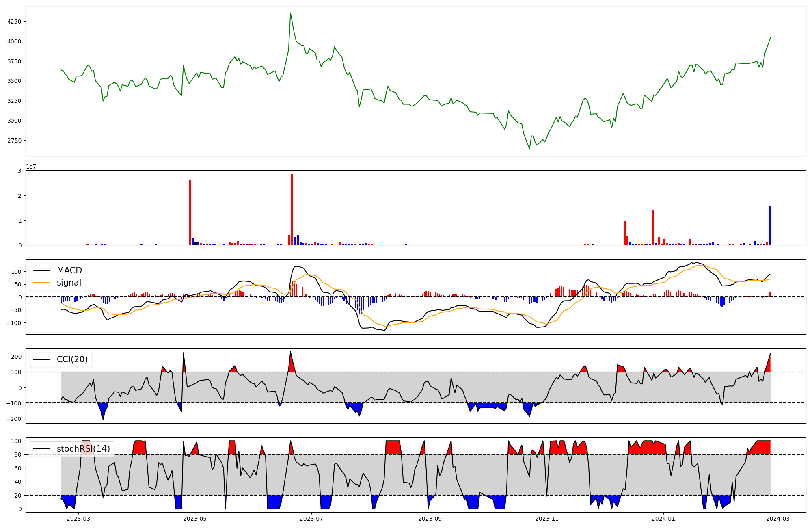Click the 2023-05 date axis label
Screen dimensions: 812x528
coord(195,519)
